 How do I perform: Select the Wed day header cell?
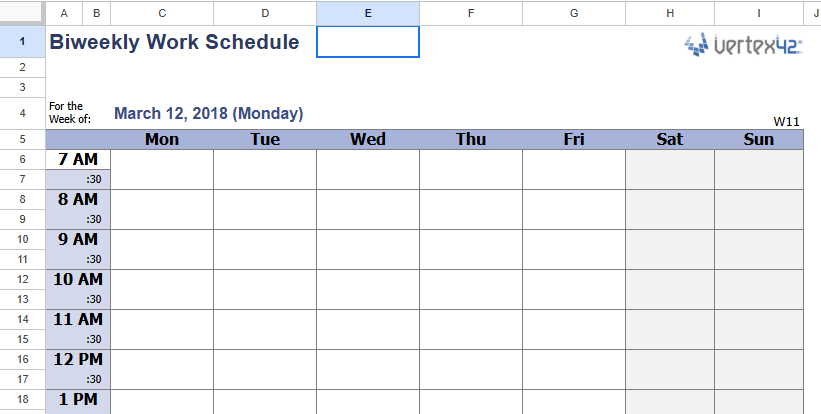[368, 139]
